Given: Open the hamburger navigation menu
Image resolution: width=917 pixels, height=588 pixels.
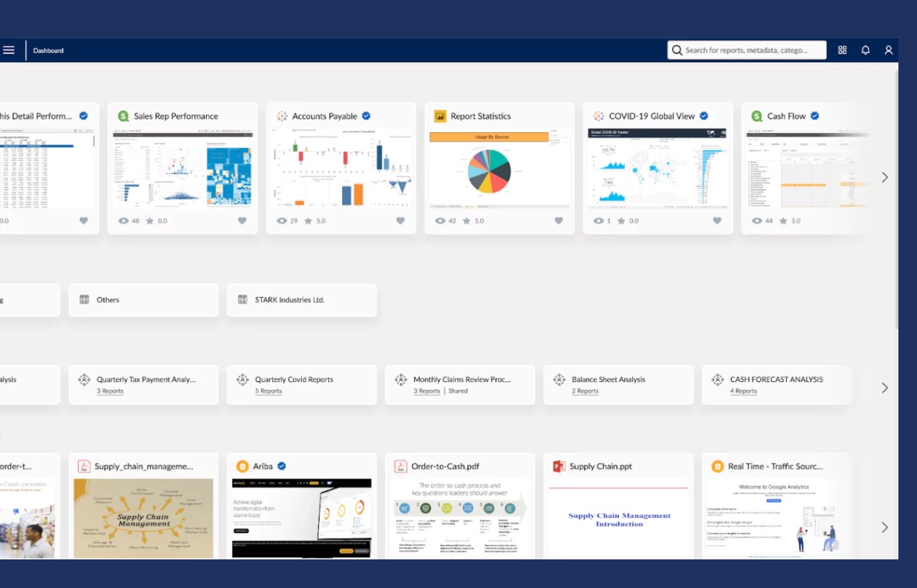Looking at the screenshot, I should (x=9, y=50).
